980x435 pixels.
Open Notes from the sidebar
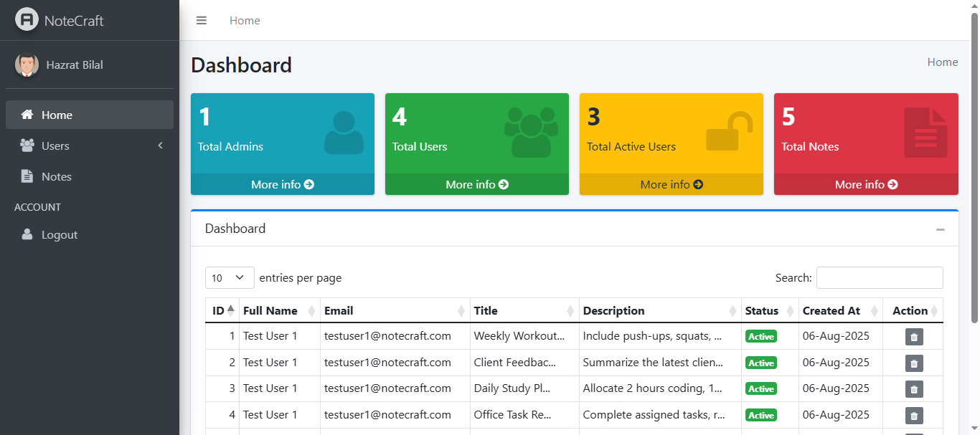(x=90, y=176)
